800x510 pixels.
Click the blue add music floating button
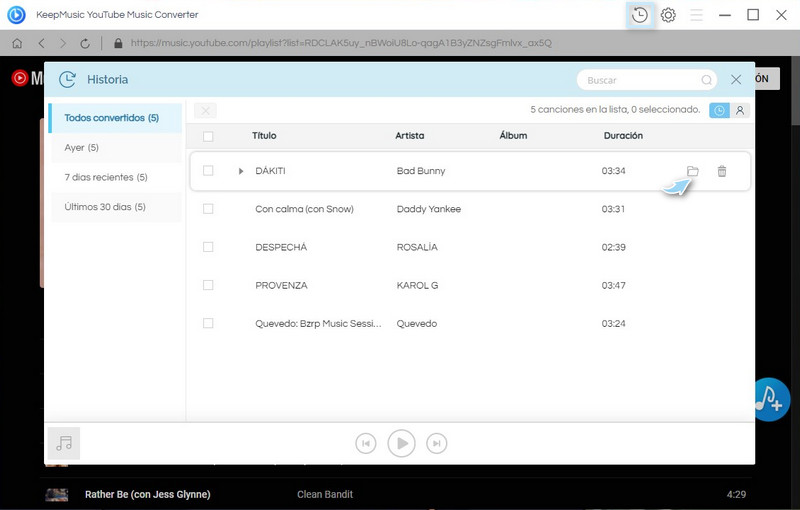(772, 399)
